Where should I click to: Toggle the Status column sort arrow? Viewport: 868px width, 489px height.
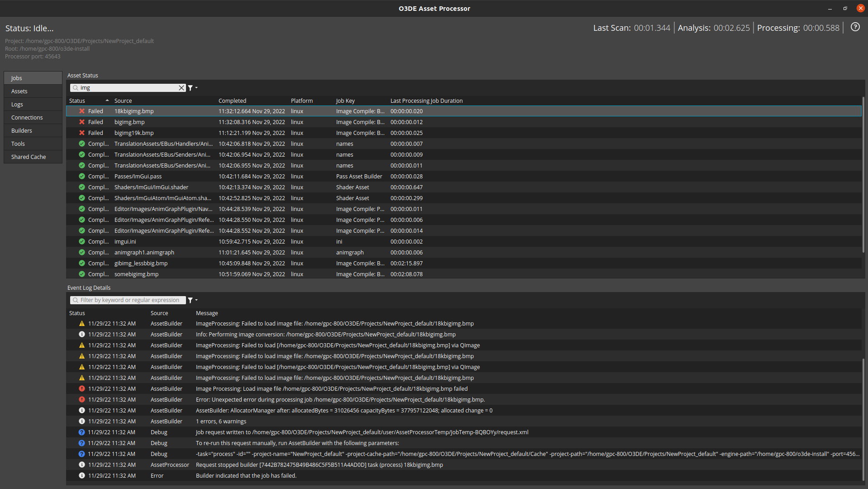pos(107,100)
